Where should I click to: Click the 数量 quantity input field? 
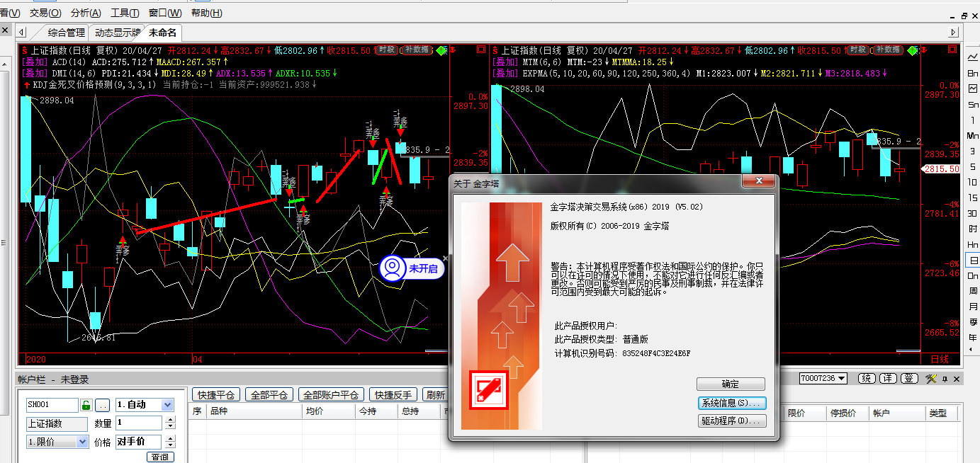point(139,423)
